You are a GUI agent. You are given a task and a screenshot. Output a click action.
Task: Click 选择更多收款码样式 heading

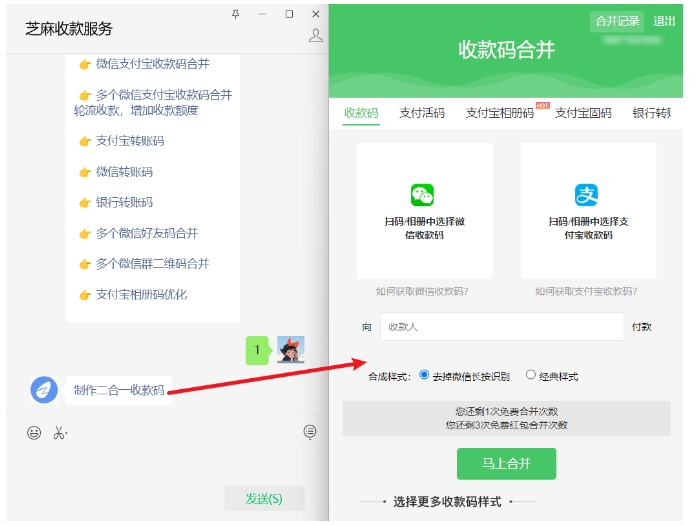click(x=447, y=502)
